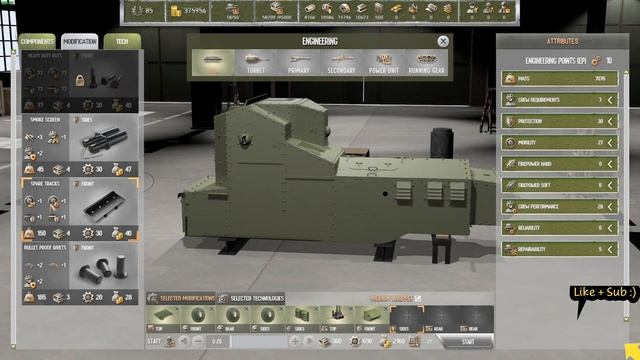Select the hull engineering category
640x360 pixels.
213,62
